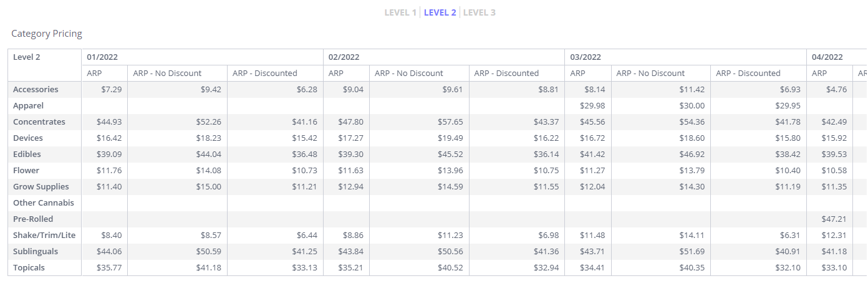This screenshot has width=868, height=286.
Task: Click the Grow Supplies row label
Action: (x=41, y=187)
